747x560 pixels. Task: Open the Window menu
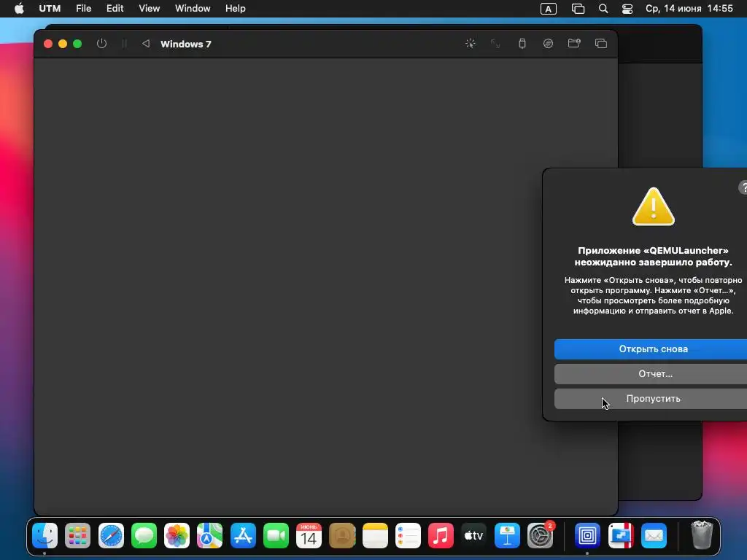pos(193,9)
